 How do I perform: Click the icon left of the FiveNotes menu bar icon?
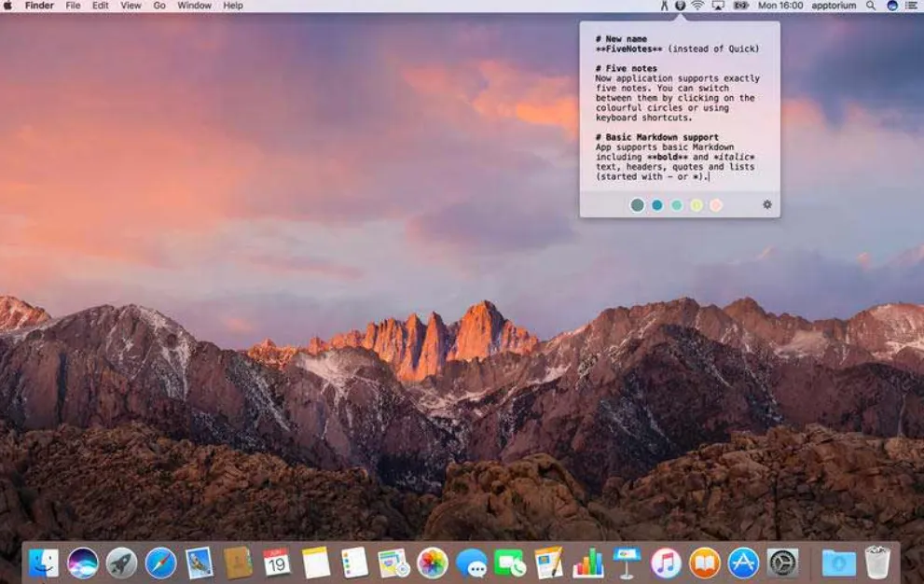click(664, 6)
